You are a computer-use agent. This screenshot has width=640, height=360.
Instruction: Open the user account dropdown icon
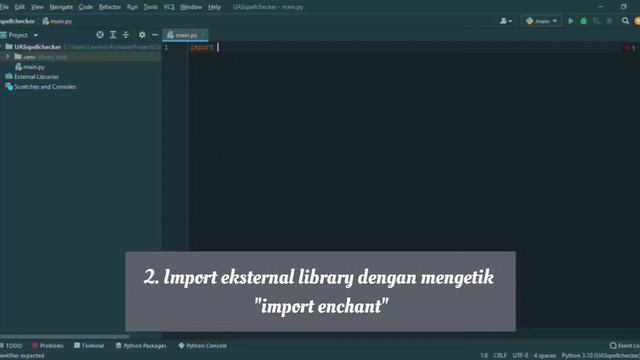coord(506,21)
